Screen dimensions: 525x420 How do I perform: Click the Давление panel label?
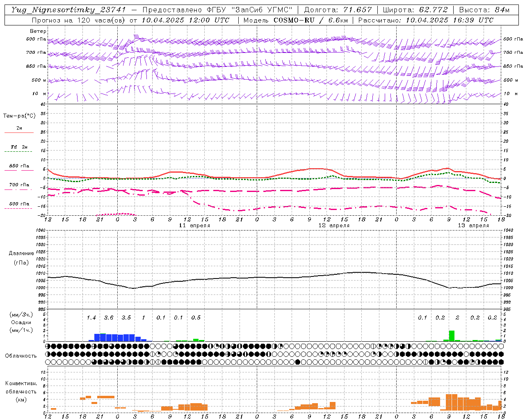pos(21,253)
